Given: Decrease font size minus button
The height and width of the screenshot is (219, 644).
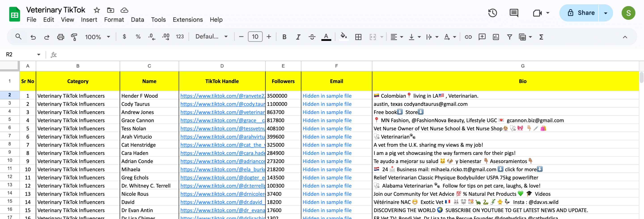Looking at the screenshot, I should pos(241,37).
